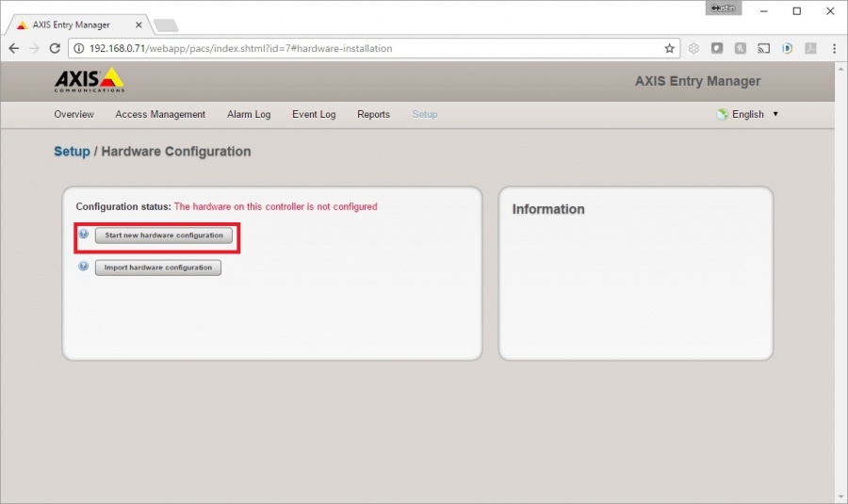Click the PDF extension icon
Screen dimensions: 848x504
[x=810, y=48]
